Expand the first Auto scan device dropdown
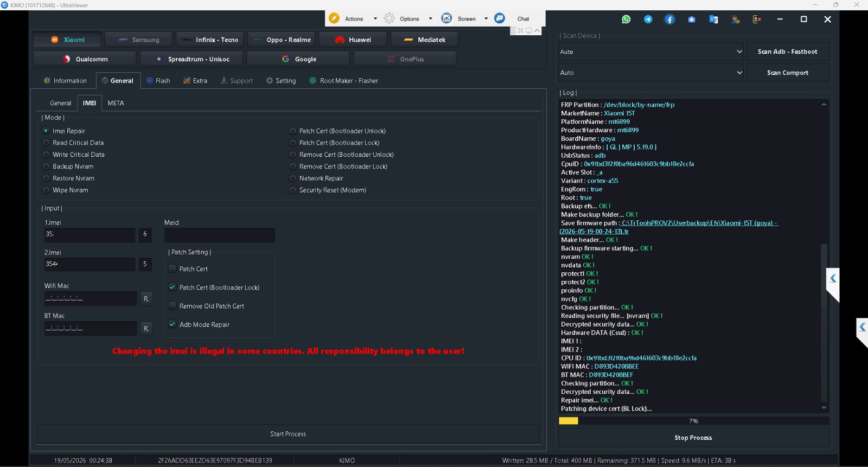 click(x=651, y=52)
